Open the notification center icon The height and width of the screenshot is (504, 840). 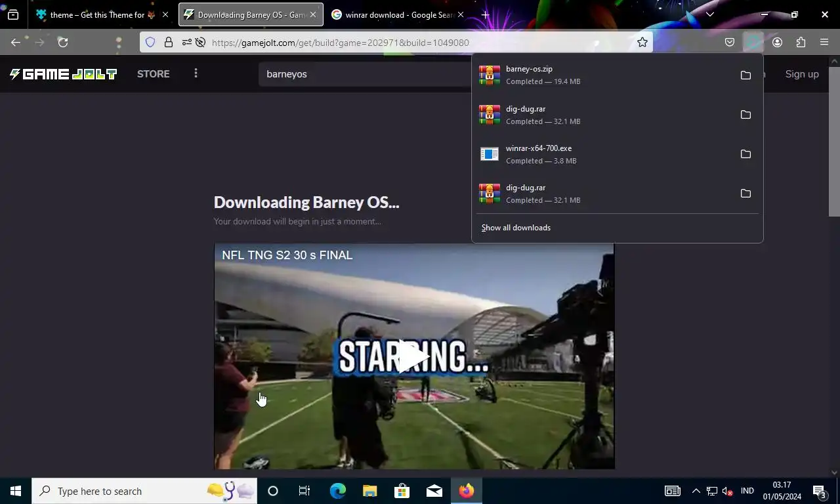click(819, 491)
